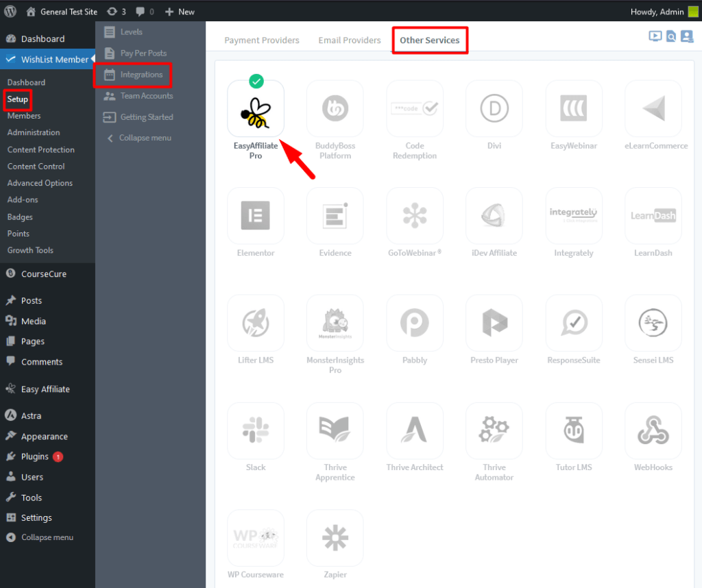This screenshot has width=702, height=588.
Task: Select the MonsterInsights Pro integration icon
Action: pos(335,323)
